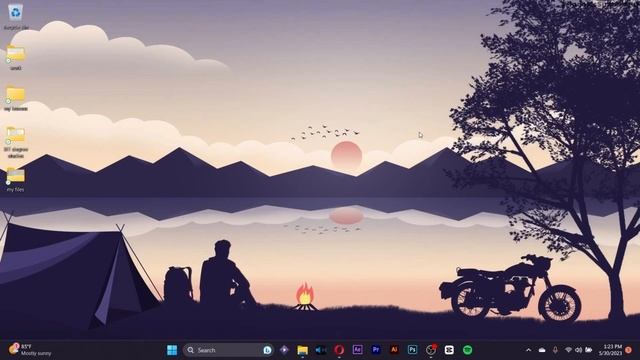This screenshot has height=360, width=640.
Task: Launch Adobe Premiere Pro from taskbar
Action: click(x=376, y=350)
